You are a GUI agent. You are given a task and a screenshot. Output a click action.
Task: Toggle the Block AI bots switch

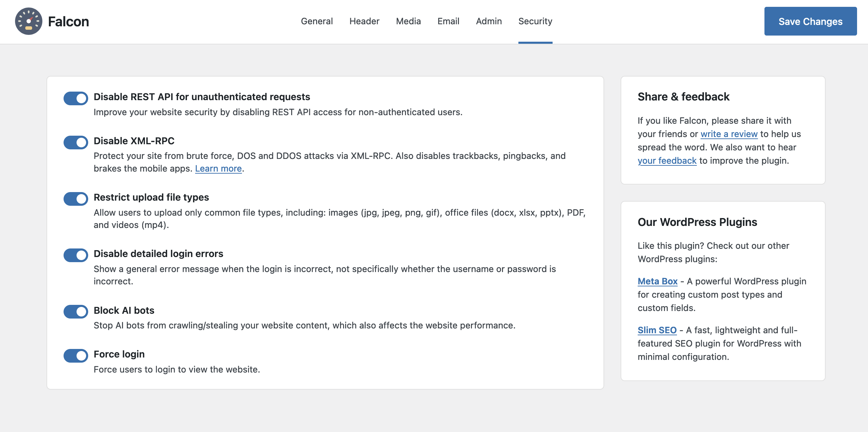pos(76,312)
